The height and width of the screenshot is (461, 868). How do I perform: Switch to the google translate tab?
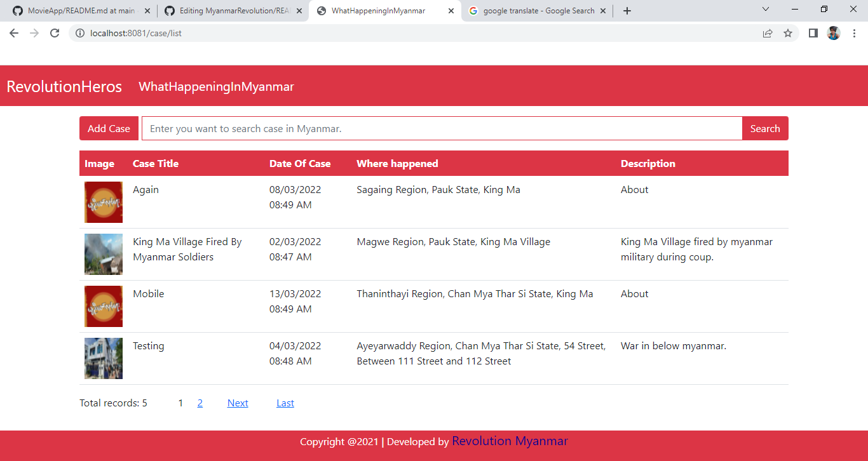pos(537,10)
